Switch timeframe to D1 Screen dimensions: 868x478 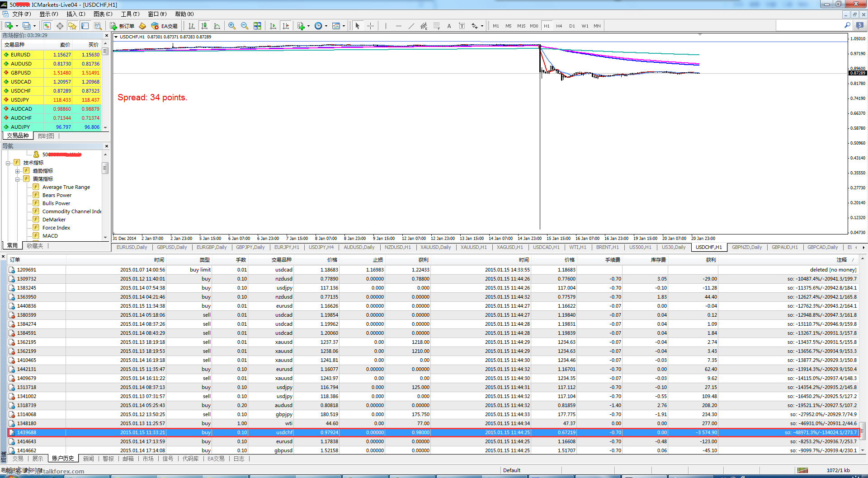(572, 26)
